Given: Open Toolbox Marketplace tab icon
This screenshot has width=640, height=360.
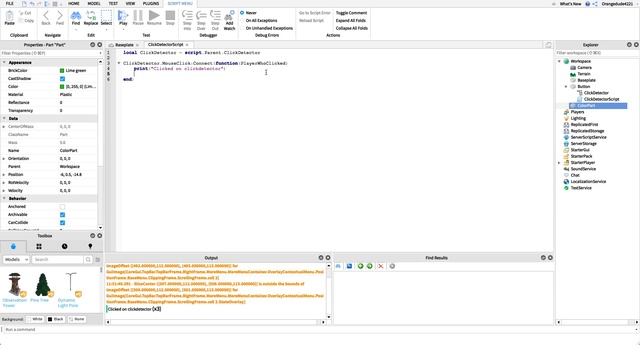Looking at the screenshot, I should coord(13,246).
